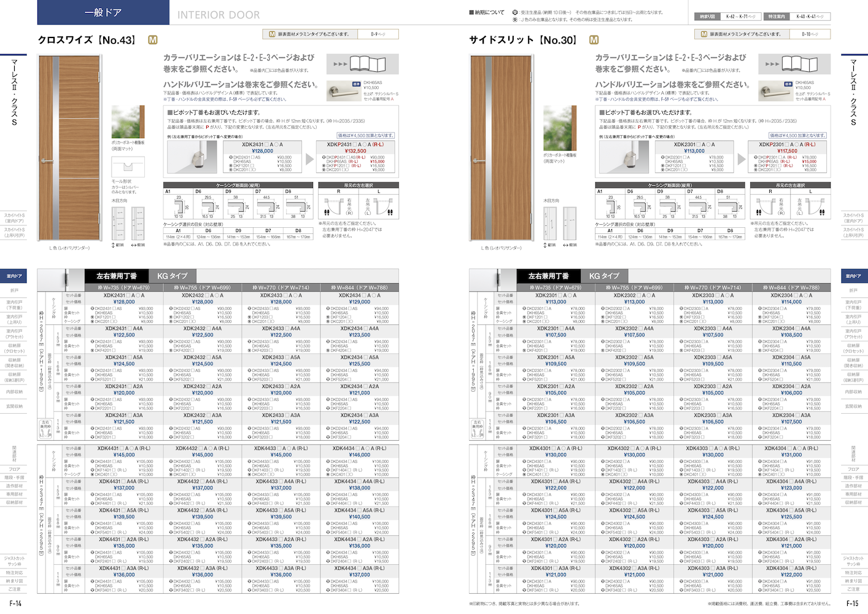Switch to the 折戸 tab in right sidebar
This screenshot has height=614, width=868.
pyautogui.click(x=853, y=291)
